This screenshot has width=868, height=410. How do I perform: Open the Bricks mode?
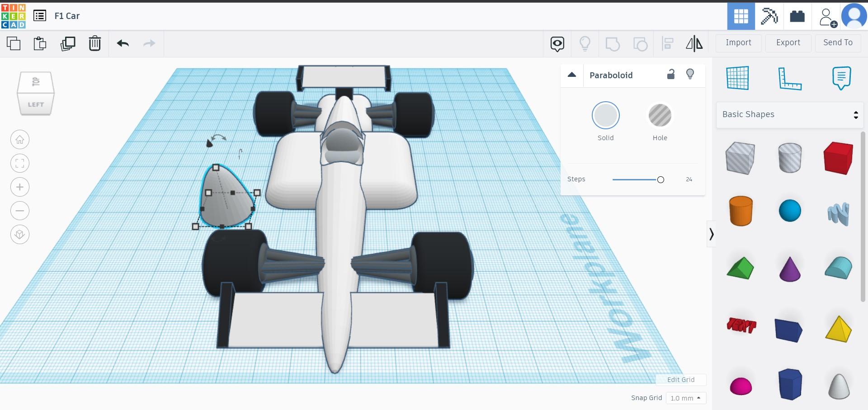797,16
